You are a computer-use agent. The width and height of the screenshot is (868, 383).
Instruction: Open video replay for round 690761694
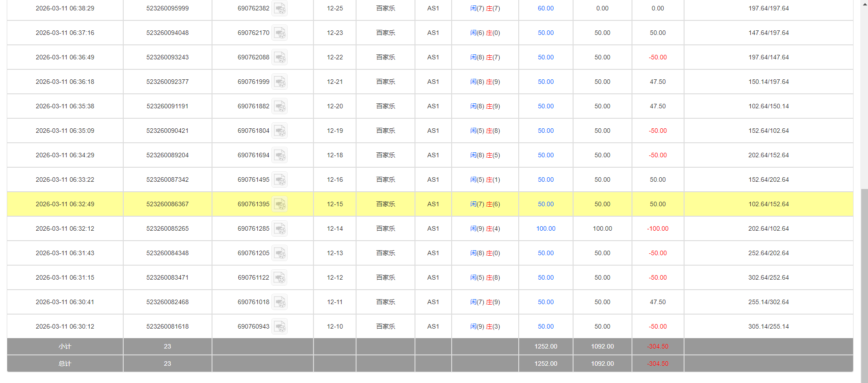[x=280, y=155]
